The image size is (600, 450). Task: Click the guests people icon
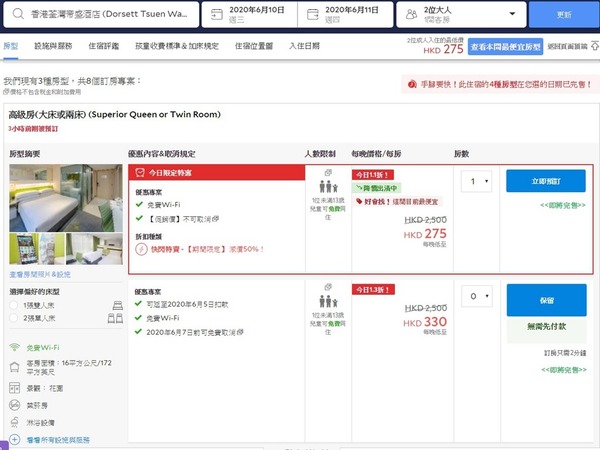coord(411,15)
